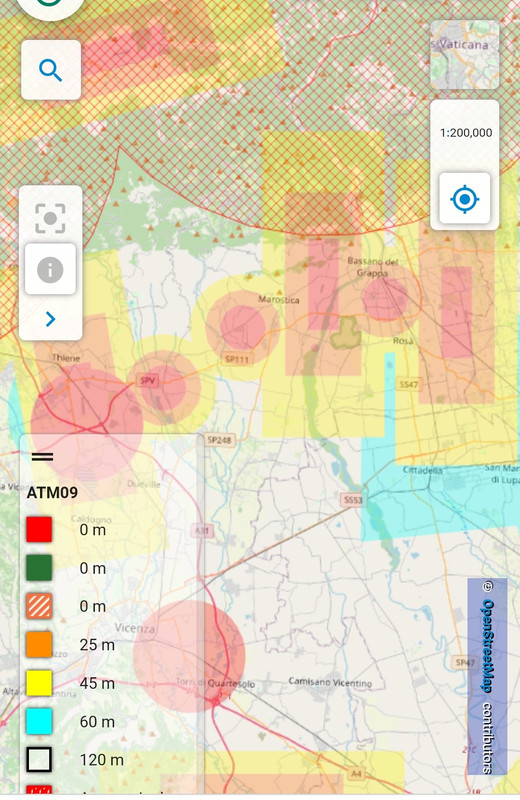Screen dimensions: 520x800
Task: Select the ATM09 legend title
Action: coord(53,492)
